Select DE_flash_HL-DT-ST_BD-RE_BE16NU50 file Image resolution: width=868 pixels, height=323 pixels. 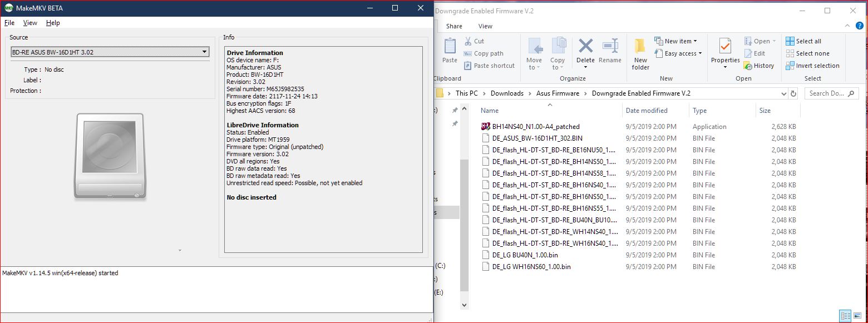[x=549, y=150]
